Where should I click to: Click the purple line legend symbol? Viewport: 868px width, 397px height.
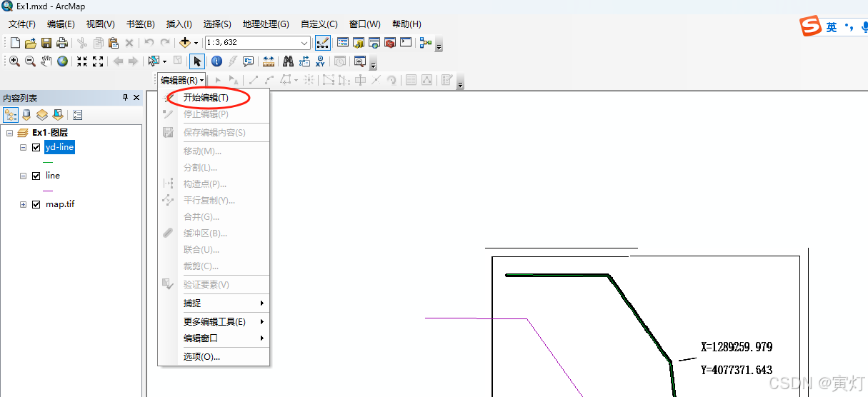pyautogui.click(x=48, y=191)
